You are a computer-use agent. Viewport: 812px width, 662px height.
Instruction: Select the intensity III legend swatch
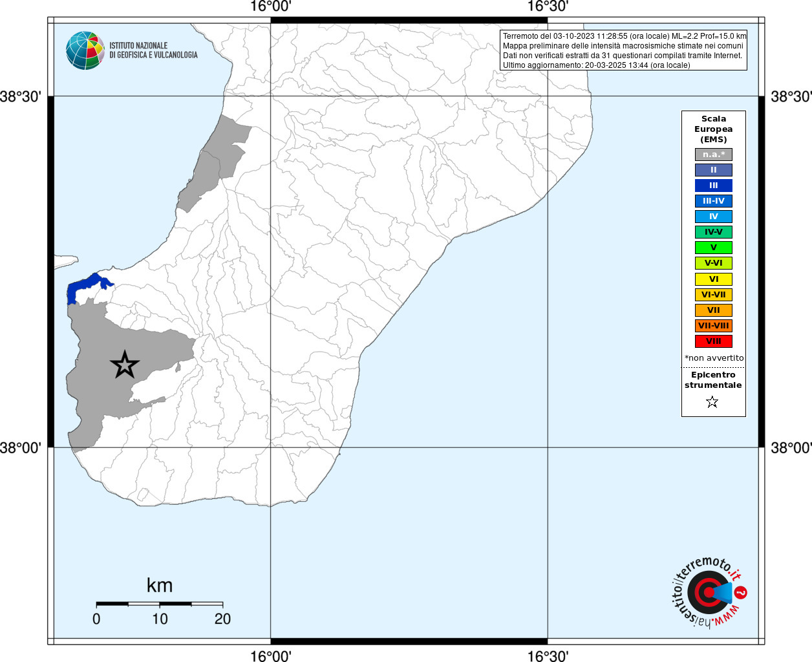tap(714, 186)
